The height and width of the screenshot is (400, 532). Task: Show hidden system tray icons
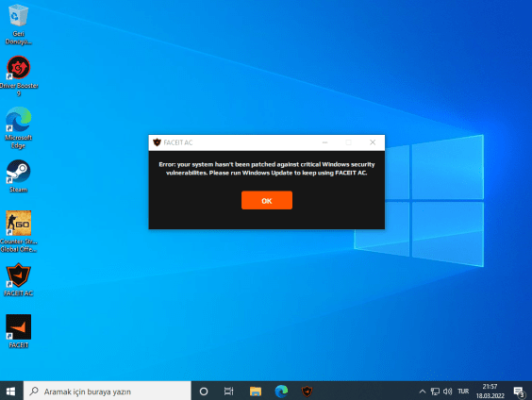pyautogui.click(x=423, y=392)
